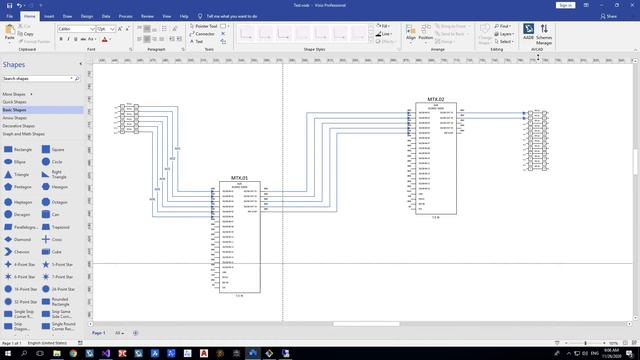Open the All pages list
The image size is (640, 360).
(119, 333)
